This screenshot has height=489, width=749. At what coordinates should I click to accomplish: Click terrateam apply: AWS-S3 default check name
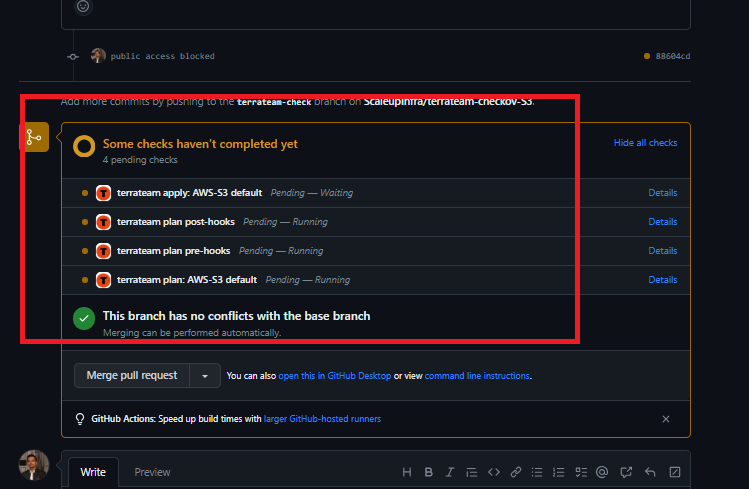[x=190, y=193]
